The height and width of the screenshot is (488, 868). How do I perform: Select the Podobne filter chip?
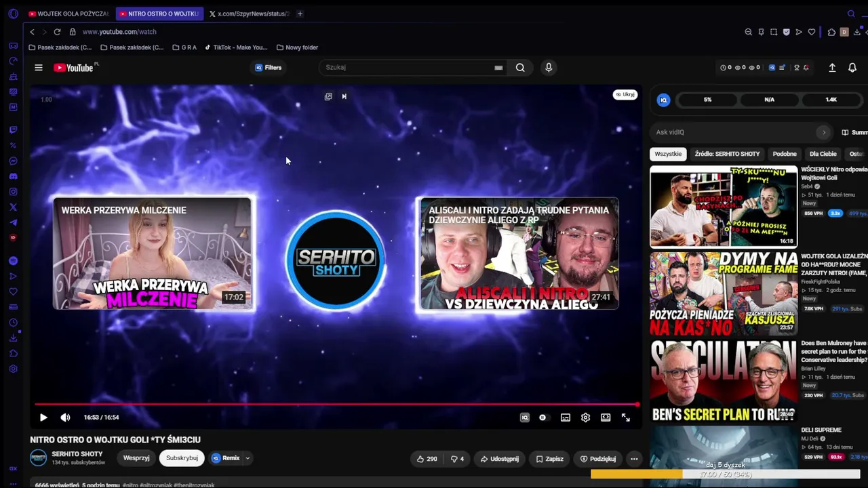(x=785, y=154)
